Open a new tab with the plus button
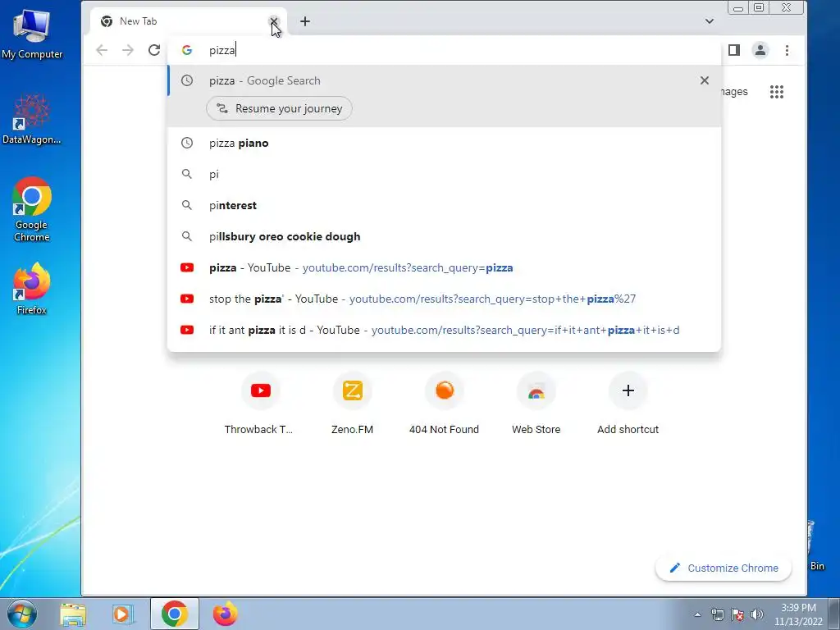This screenshot has width=840, height=630. [x=305, y=21]
